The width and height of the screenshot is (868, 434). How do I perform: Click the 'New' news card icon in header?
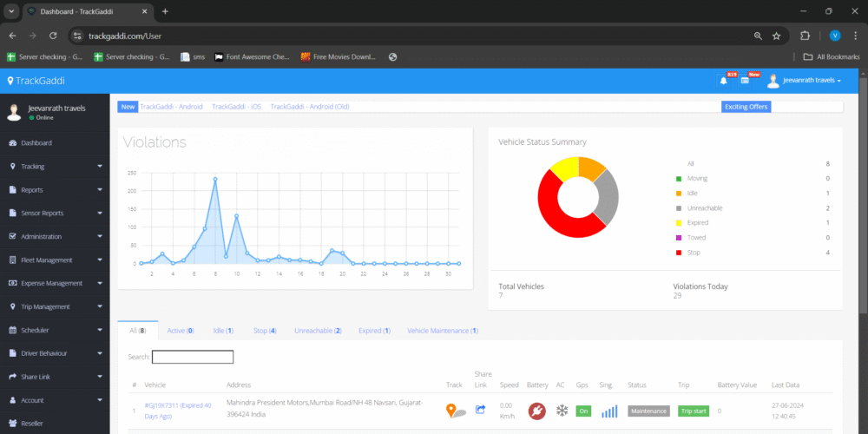click(x=745, y=81)
